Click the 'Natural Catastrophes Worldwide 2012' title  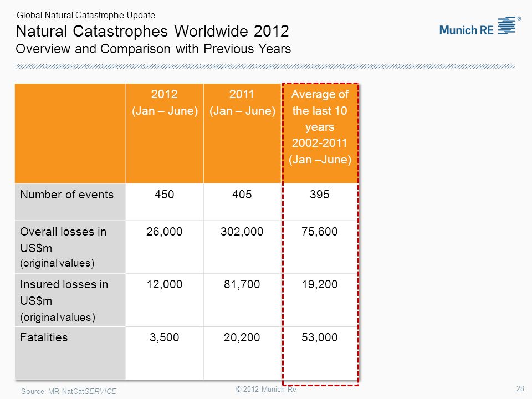[x=152, y=31]
